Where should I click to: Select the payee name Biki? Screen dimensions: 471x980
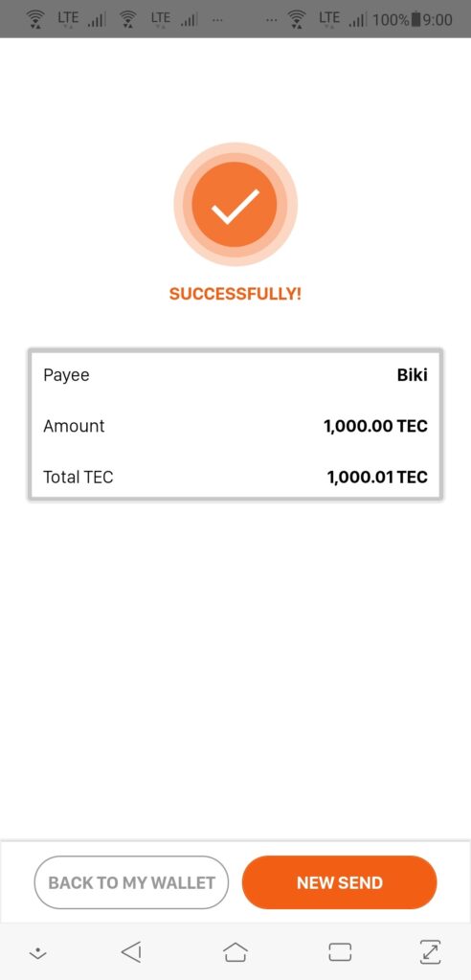[x=413, y=375]
